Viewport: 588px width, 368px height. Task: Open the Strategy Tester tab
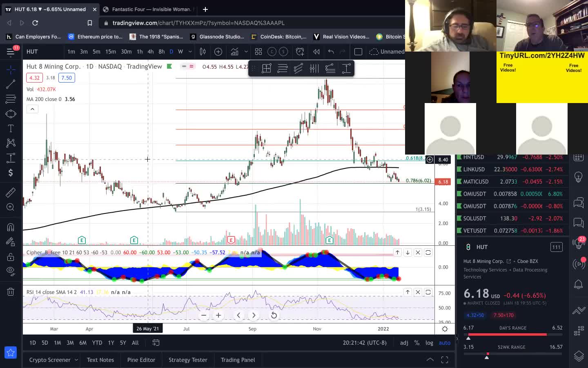click(x=188, y=360)
